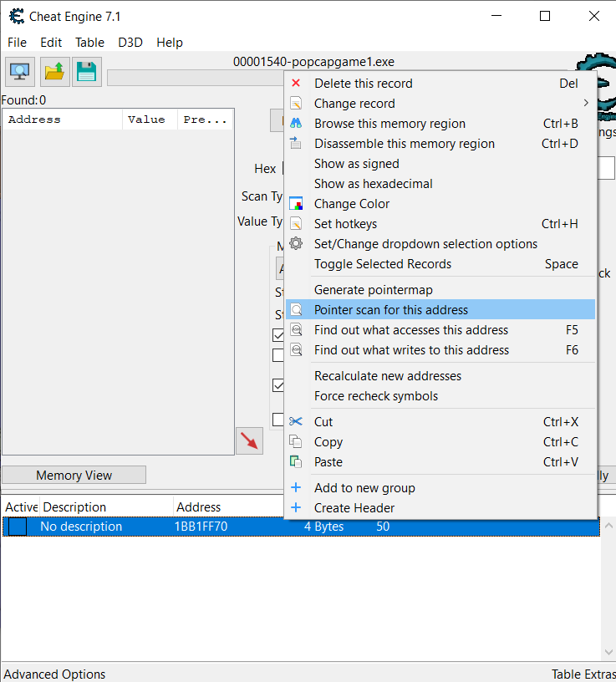Open the process selector computer icon

pyautogui.click(x=20, y=72)
